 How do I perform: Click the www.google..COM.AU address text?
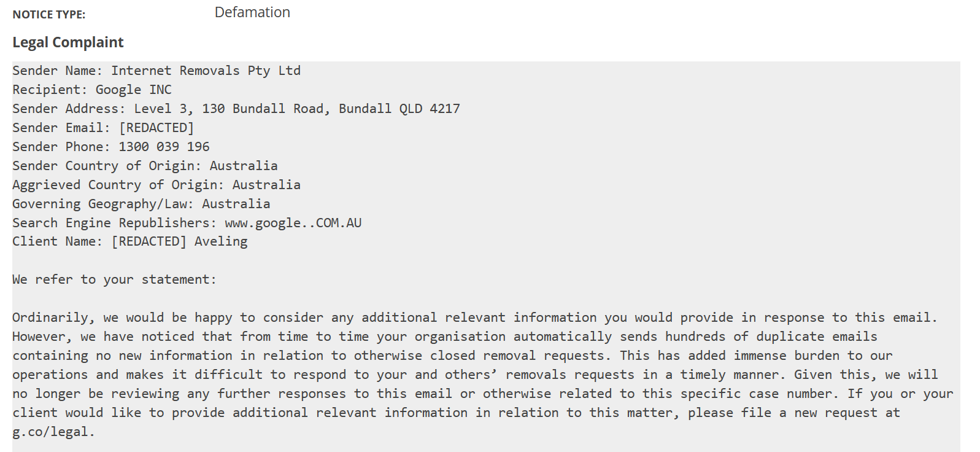(293, 223)
